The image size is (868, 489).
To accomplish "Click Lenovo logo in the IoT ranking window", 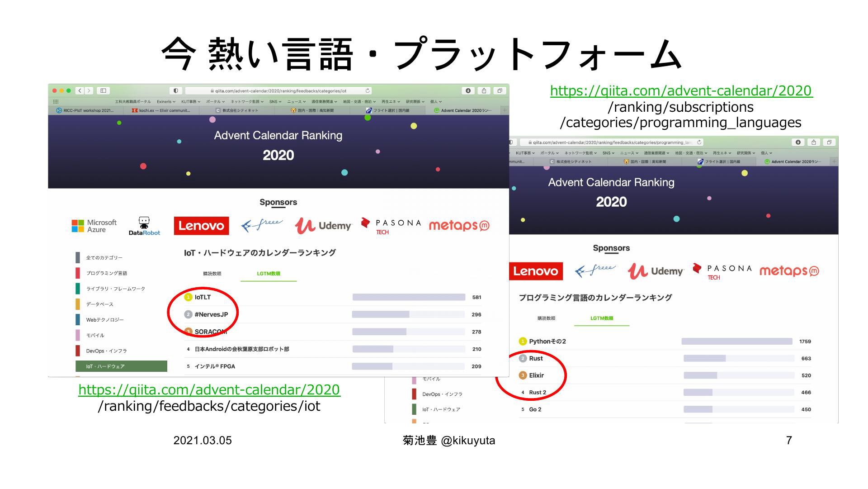I will pyautogui.click(x=201, y=226).
